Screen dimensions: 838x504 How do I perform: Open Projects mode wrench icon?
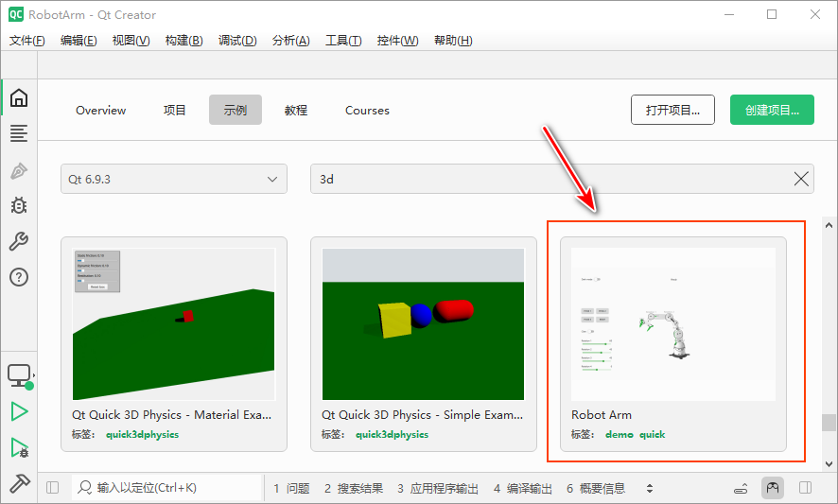18,241
